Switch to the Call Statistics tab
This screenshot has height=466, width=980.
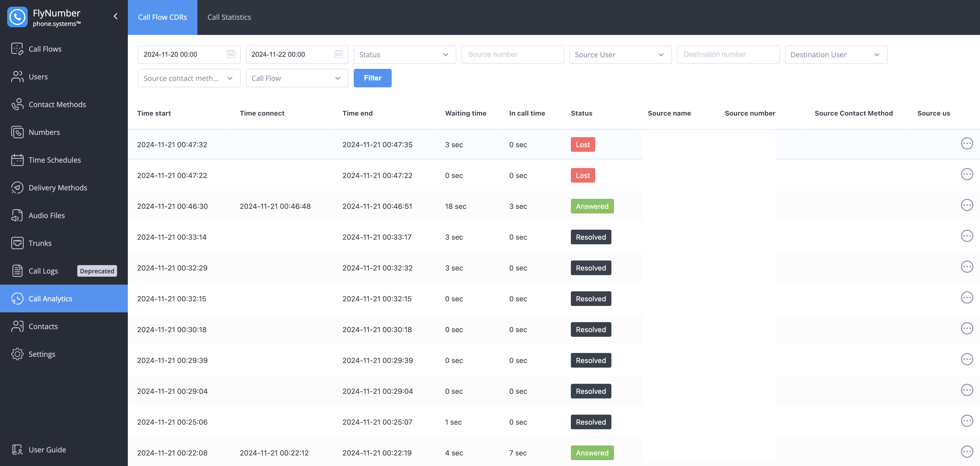[x=229, y=17]
